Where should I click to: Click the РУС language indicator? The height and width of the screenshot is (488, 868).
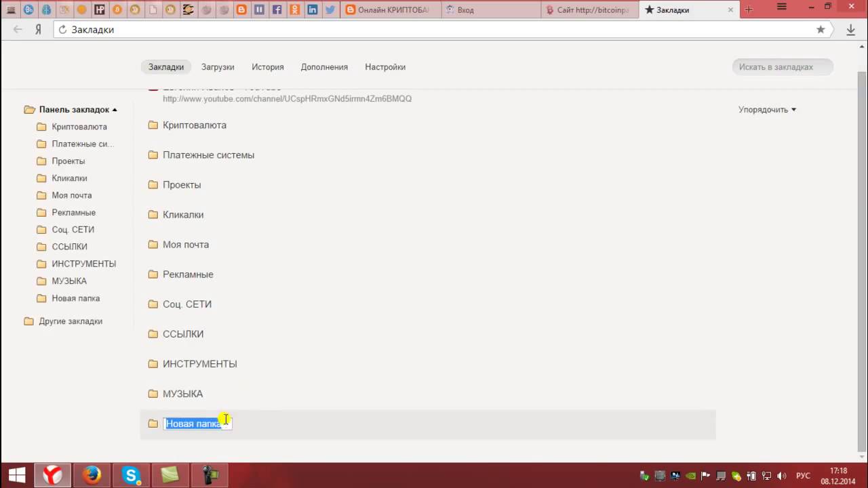click(x=803, y=476)
